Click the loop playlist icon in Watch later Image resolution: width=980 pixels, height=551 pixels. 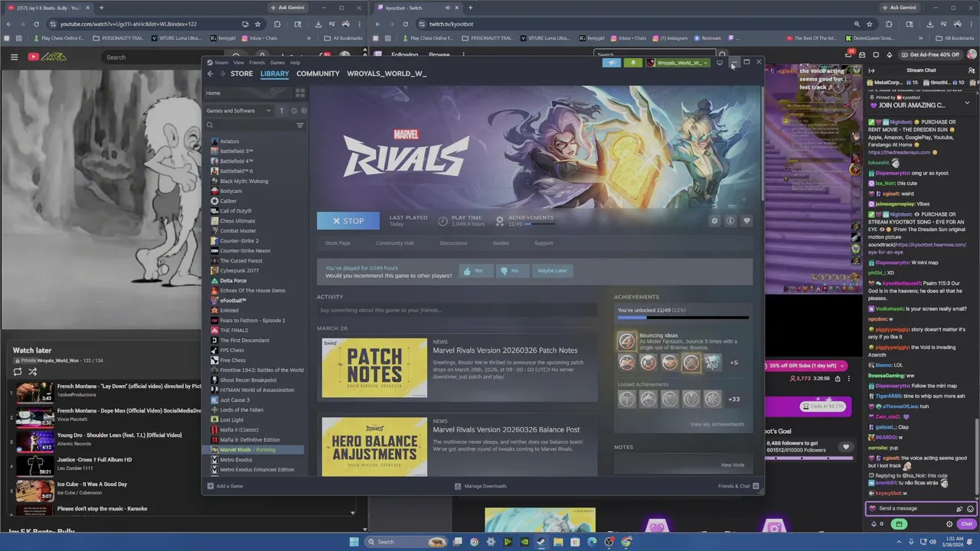pos(17,372)
